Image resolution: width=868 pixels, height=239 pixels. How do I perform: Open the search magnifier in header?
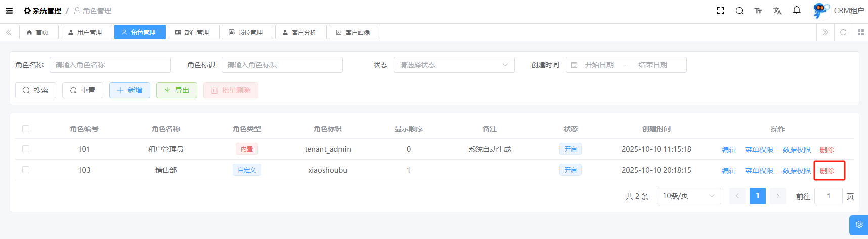(739, 11)
